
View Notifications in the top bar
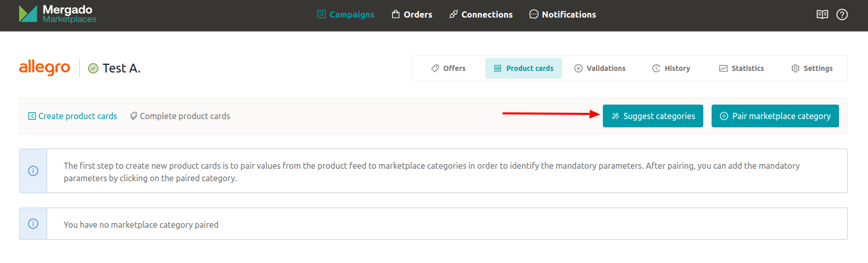562,14
